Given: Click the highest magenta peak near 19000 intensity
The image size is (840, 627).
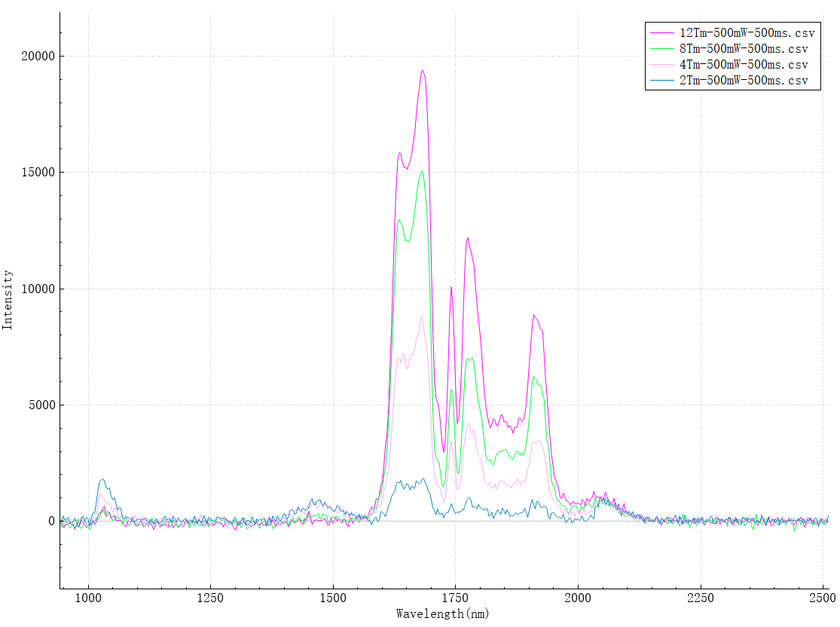Looking at the screenshot, I should (423, 72).
